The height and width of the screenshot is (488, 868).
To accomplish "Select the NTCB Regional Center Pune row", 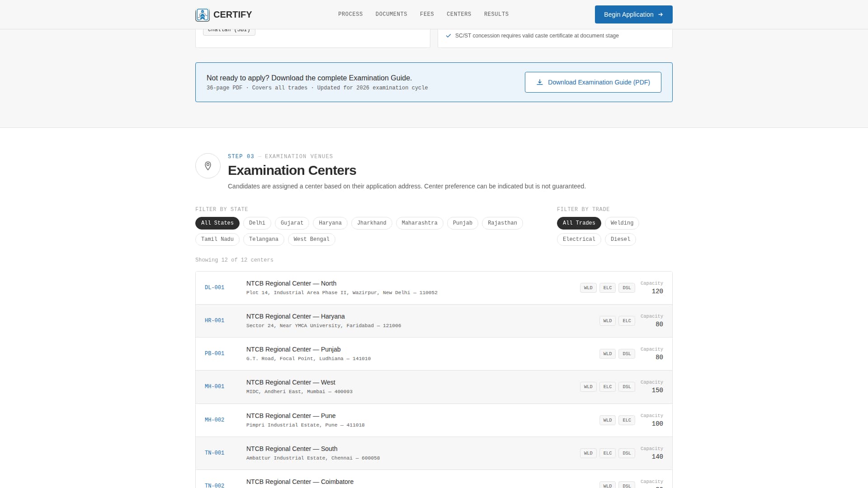I will coord(291,416).
